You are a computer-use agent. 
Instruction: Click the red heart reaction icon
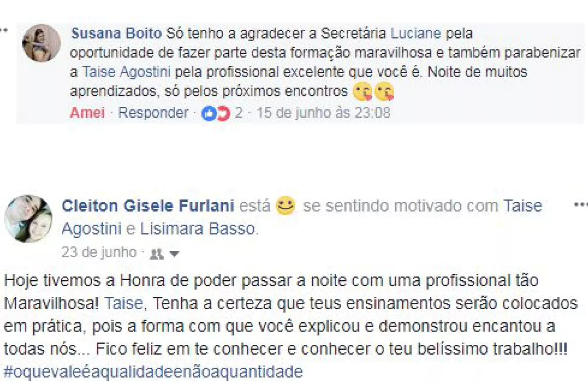[x=224, y=114]
